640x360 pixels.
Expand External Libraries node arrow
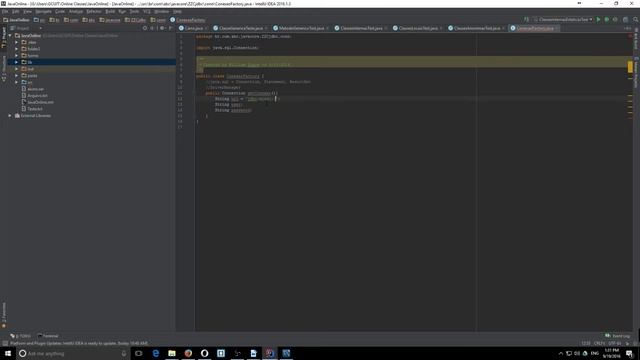click(x=10, y=116)
